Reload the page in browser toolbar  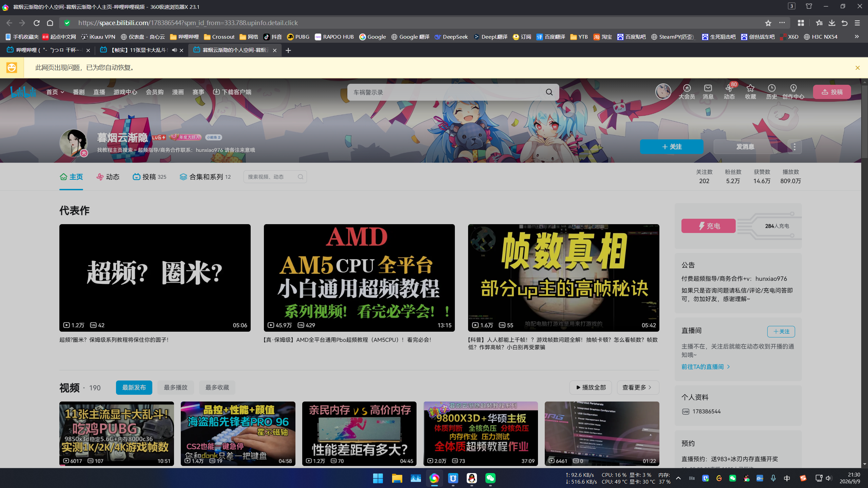coord(37,23)
